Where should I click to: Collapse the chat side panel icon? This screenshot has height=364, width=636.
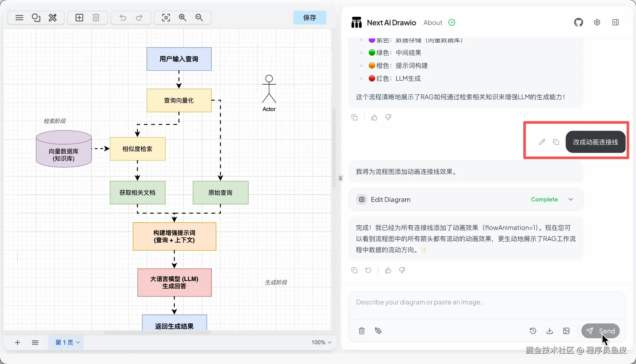pyautogui.click(x=615, y=22)
